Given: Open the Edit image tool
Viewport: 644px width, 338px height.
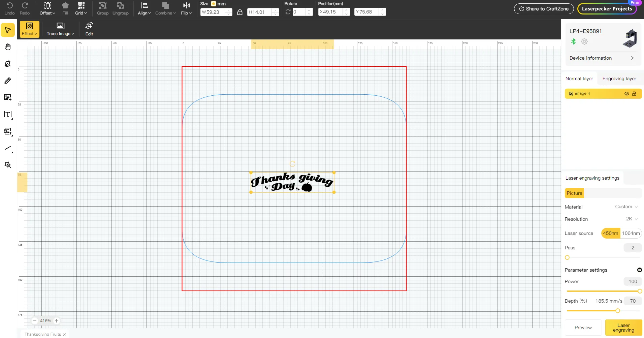Looking at the screenshot, I should pyautogui.click(x=89, y=29).
